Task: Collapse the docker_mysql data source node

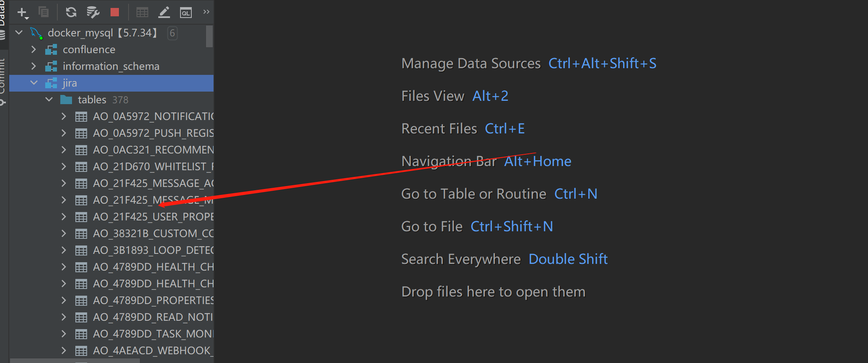Action: pos(19,32)
